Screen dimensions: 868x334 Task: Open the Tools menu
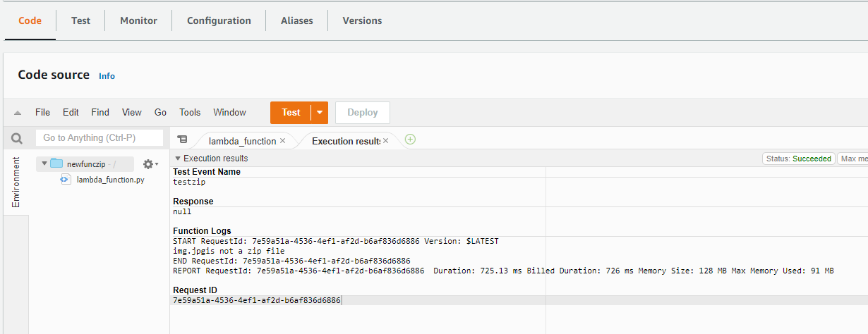coord(190,113)
